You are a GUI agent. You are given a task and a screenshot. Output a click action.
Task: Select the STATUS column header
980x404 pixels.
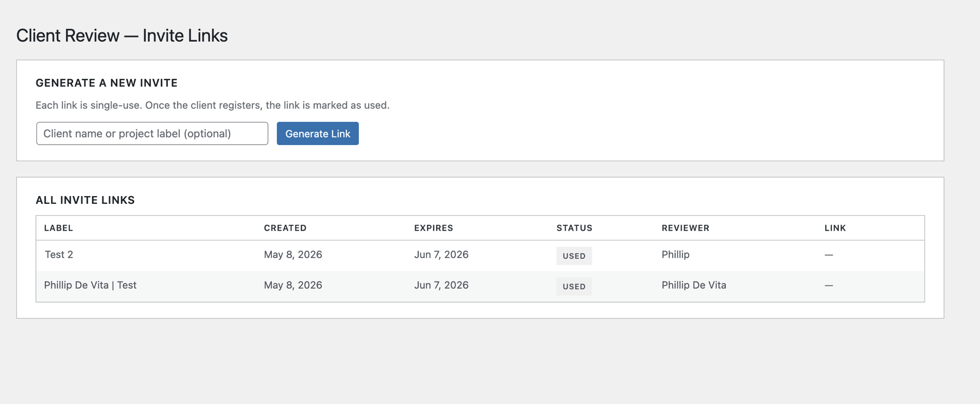coord(574,228)
